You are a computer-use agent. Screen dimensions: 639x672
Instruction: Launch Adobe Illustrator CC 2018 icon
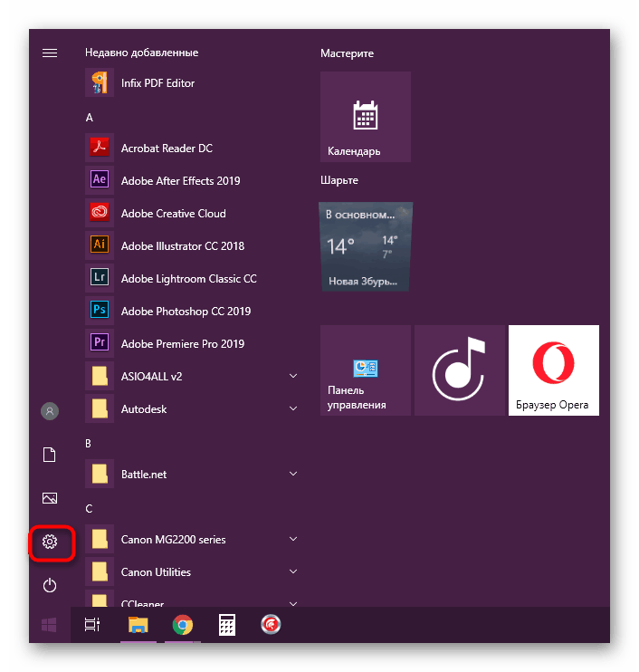click(100, 245)
